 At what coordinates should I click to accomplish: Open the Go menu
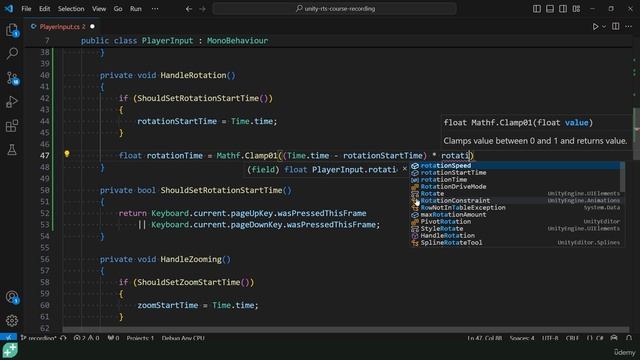[118, 9]
